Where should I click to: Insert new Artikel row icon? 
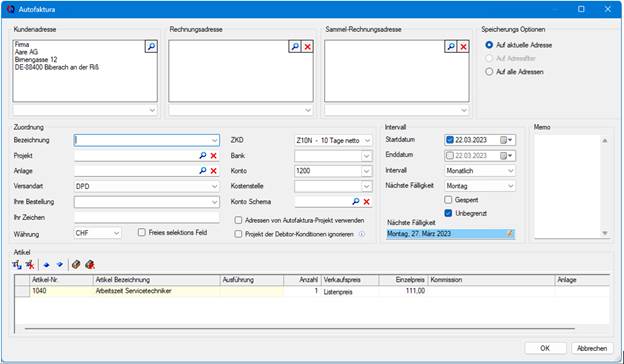(x=17, y=265)
